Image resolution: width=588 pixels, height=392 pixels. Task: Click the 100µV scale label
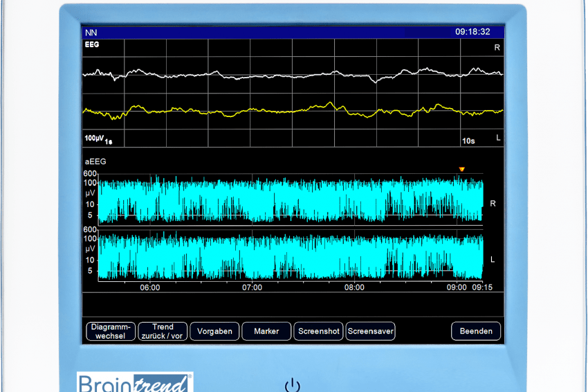[x=94, y=139]
